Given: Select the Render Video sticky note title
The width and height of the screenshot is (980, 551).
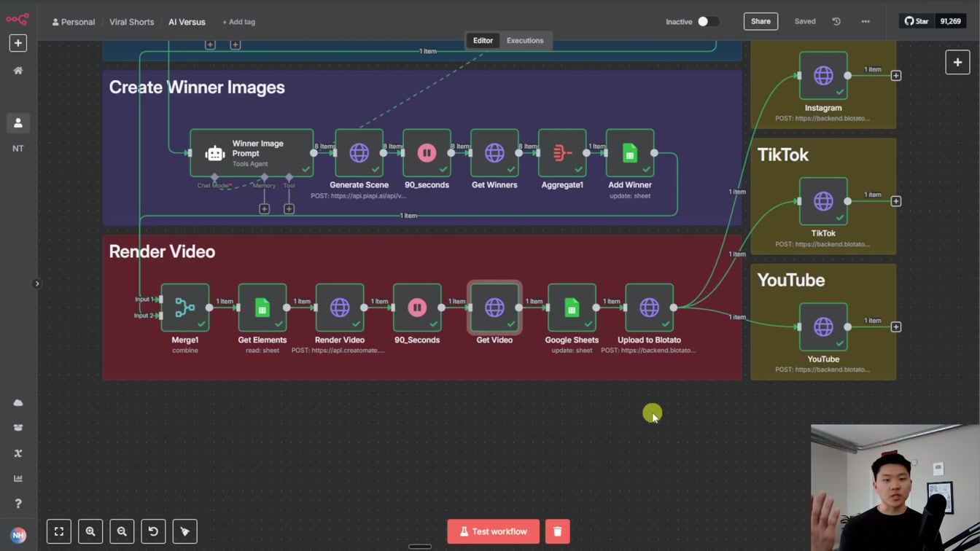Looking at the screenshot, I should [162, 251].
